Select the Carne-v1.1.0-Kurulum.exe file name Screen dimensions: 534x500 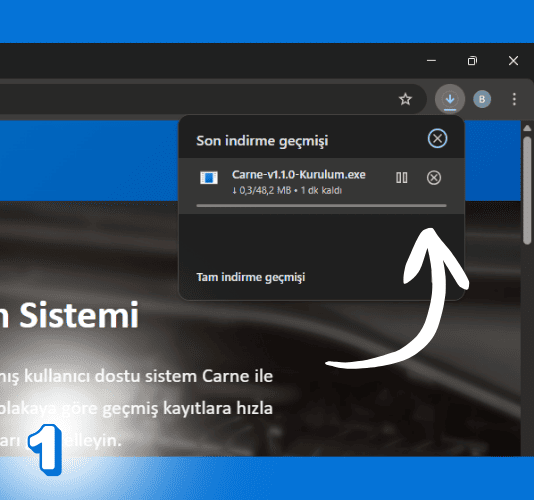coord(298,174)
